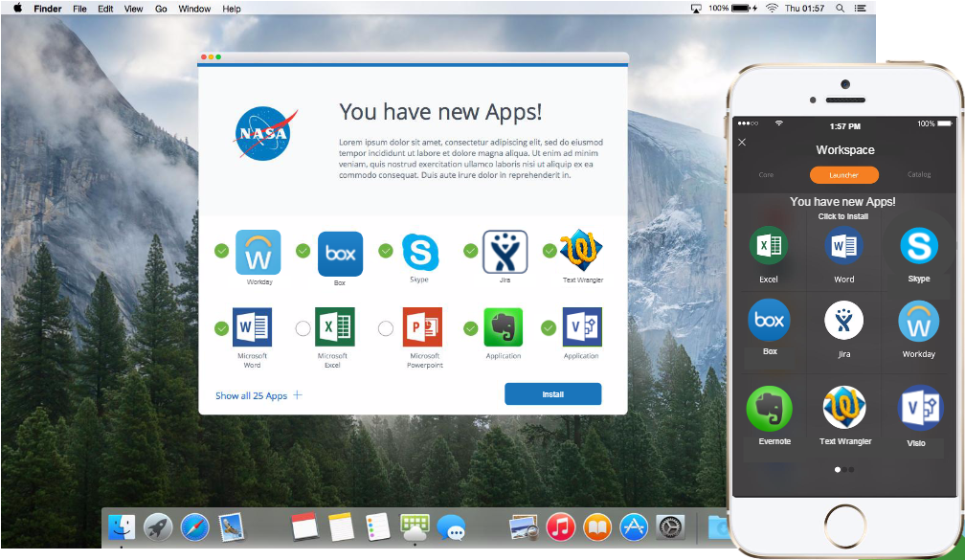Uncheck the checkbox beside the Visio icon
The image size is (965, 560).
coord(549,328)
